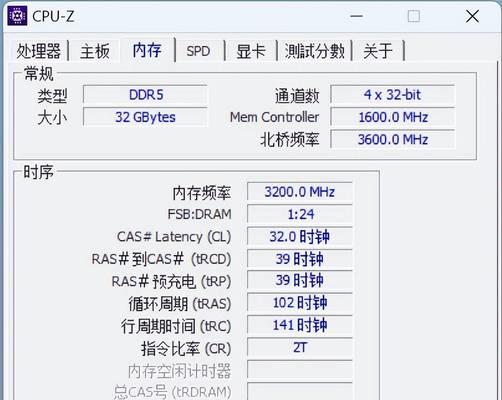Click the 3200.0 MHz 内存频率 value
This screenshot has width=502, height=400.
coord(300,192)
